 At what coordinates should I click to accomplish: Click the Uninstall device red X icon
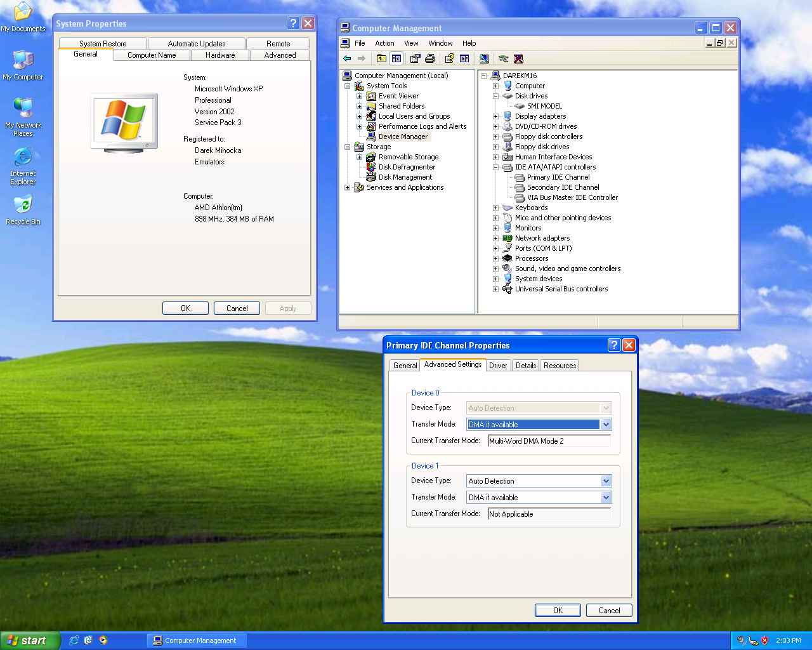pyautogui.click(x=518, y=58)
